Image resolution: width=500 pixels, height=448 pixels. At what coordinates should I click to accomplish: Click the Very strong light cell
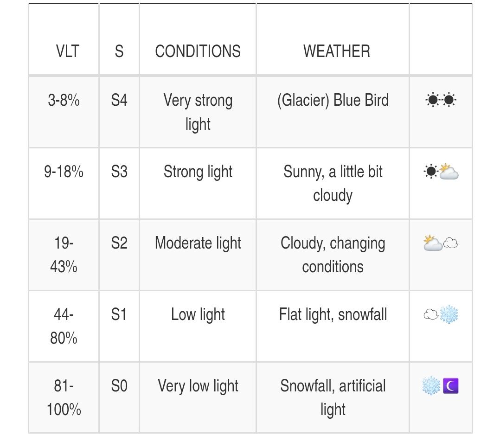point(198,112)
